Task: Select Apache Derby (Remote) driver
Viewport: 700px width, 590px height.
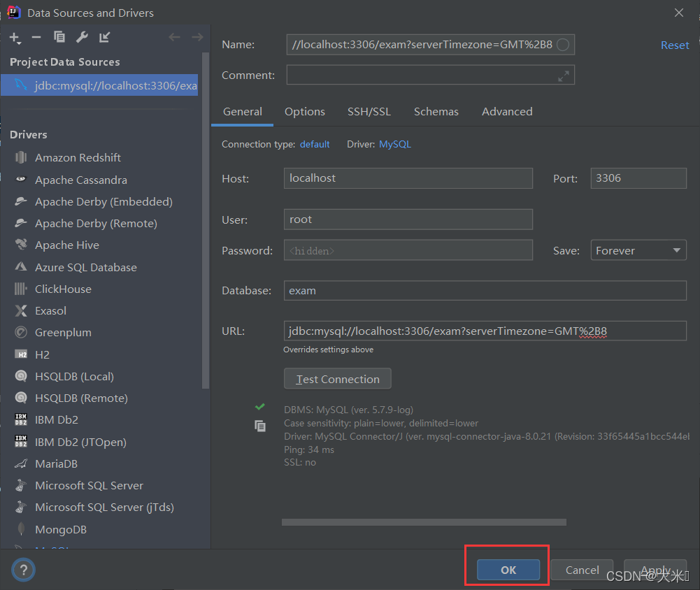Action: pyautogui.click(x=96, y=223)
